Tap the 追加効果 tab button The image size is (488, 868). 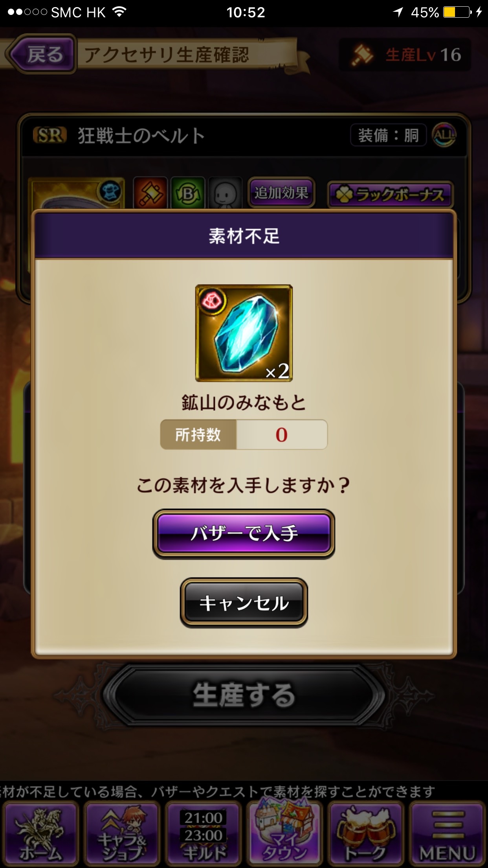point(281,193)
